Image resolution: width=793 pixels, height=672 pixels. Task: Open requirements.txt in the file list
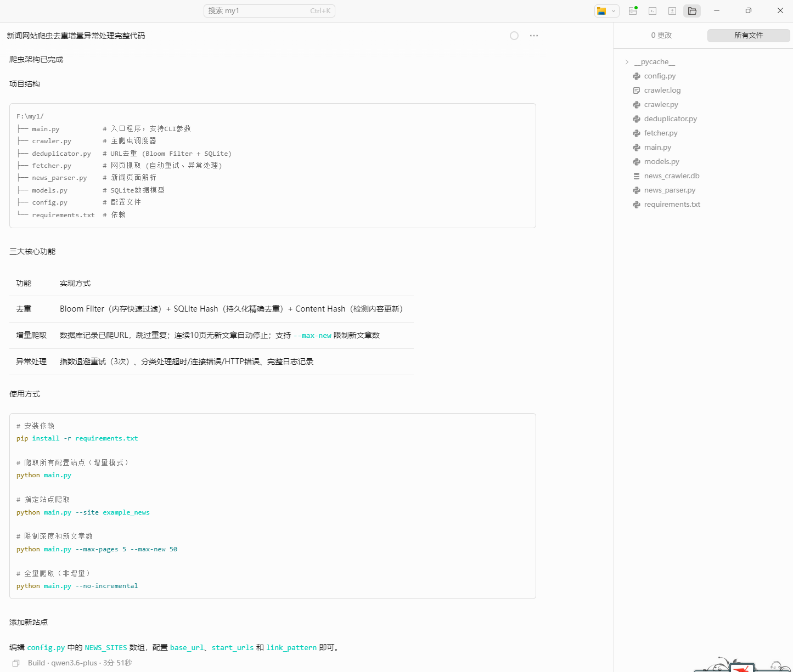pyautogui.click(x=672, y=205)
